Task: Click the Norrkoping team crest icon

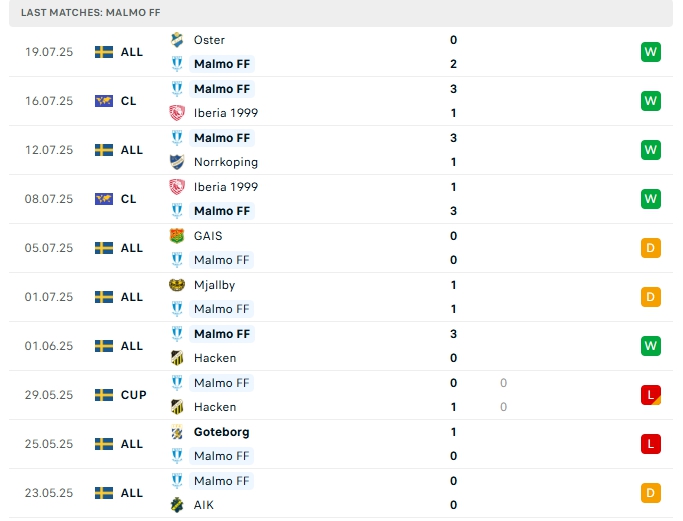Action: point(178,162)
